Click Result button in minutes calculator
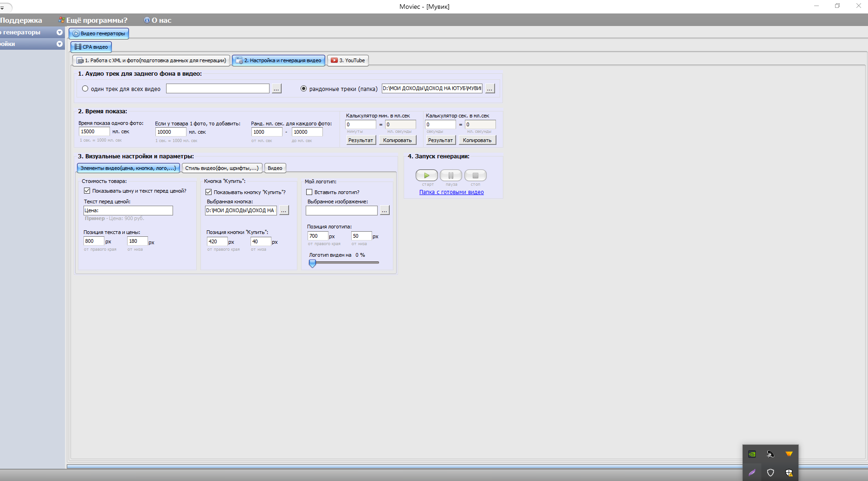The height and width of the screenshot is (481, 868). (x=360, y=140)
